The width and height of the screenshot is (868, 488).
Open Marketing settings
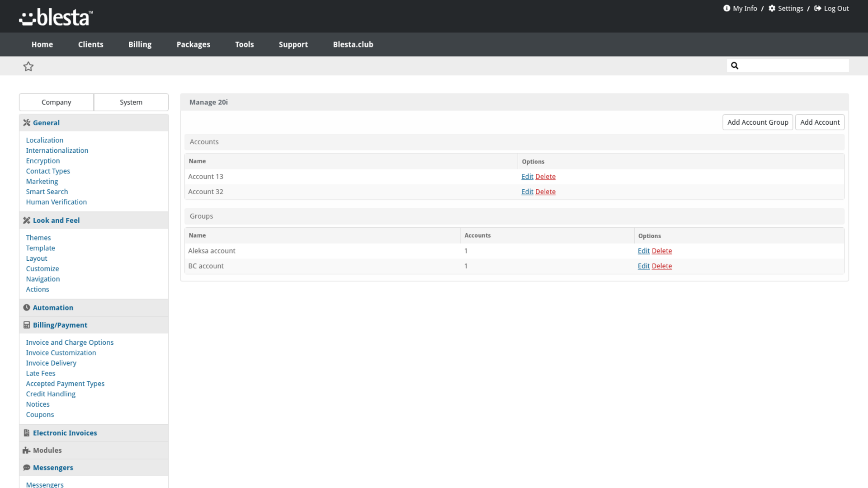click(x=42, y=181)
